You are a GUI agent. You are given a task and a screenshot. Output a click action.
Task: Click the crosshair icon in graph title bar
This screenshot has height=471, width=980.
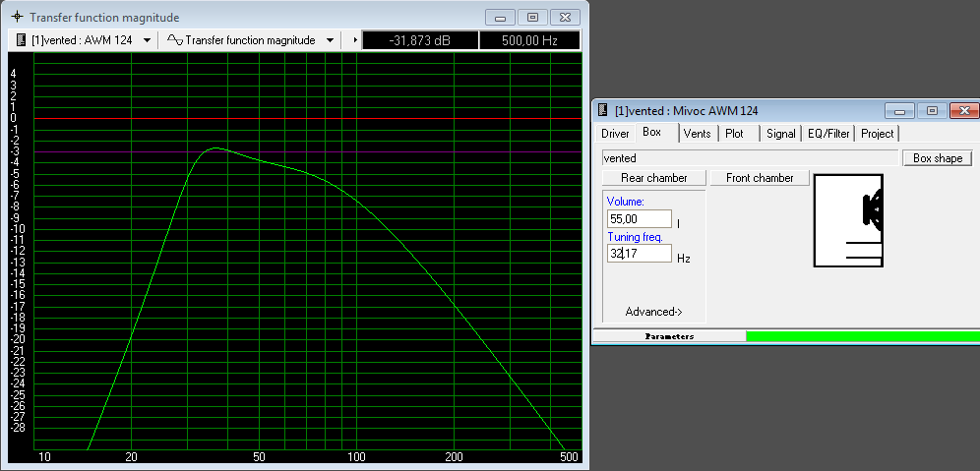(x=16, y=18)
